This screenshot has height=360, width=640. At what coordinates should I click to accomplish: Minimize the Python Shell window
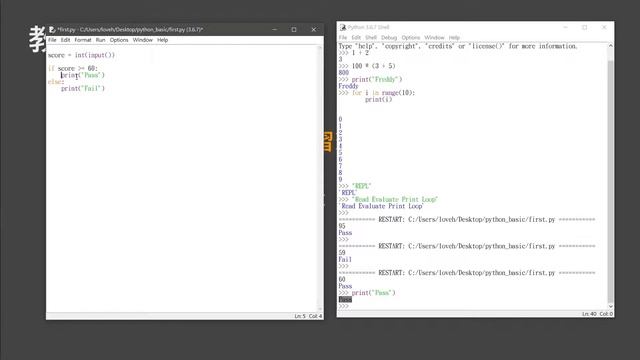(565, 27)
